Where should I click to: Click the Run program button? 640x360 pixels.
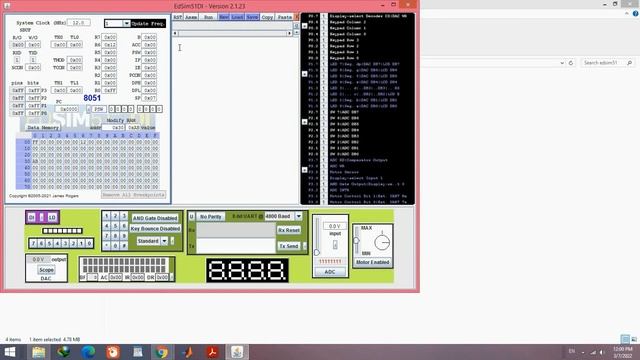(208, 17)
